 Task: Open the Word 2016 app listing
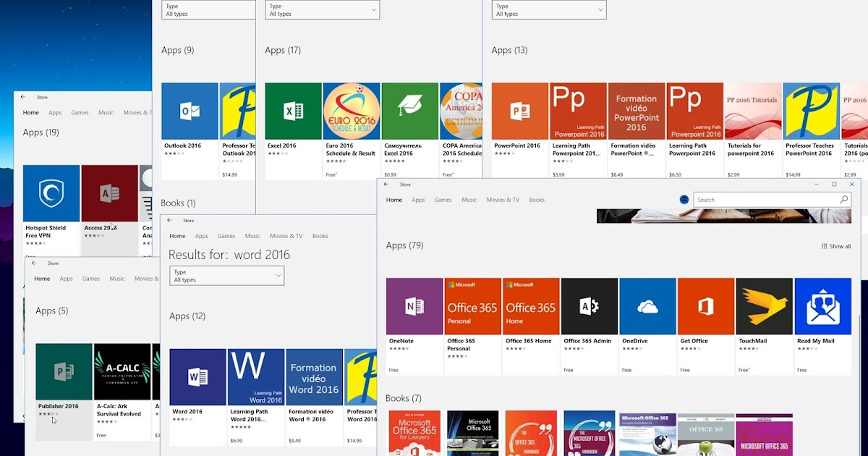click(197, 376)
